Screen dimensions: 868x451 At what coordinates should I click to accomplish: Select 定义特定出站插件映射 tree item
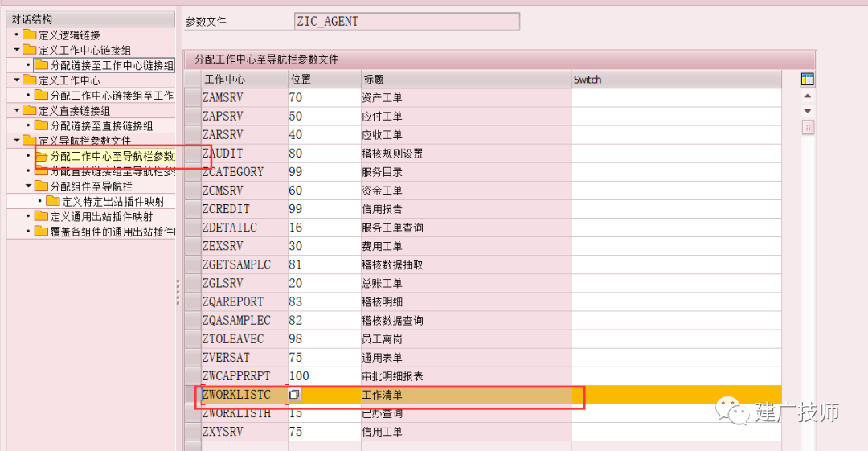(113, 202)
